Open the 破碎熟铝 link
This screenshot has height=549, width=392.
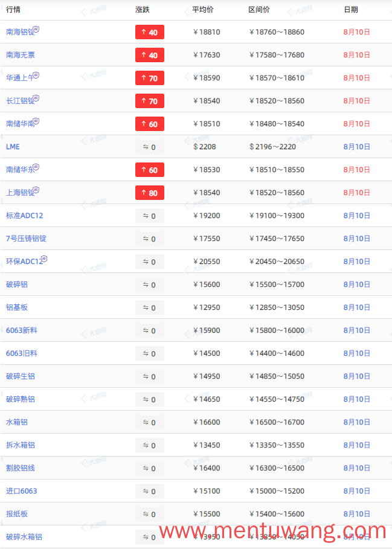click(21, 399)
